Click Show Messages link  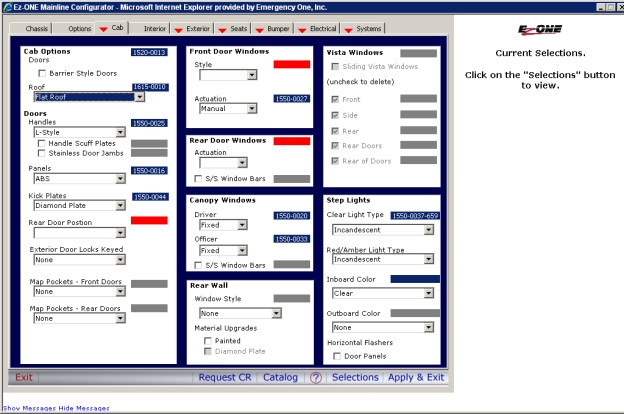pos(29,408)
